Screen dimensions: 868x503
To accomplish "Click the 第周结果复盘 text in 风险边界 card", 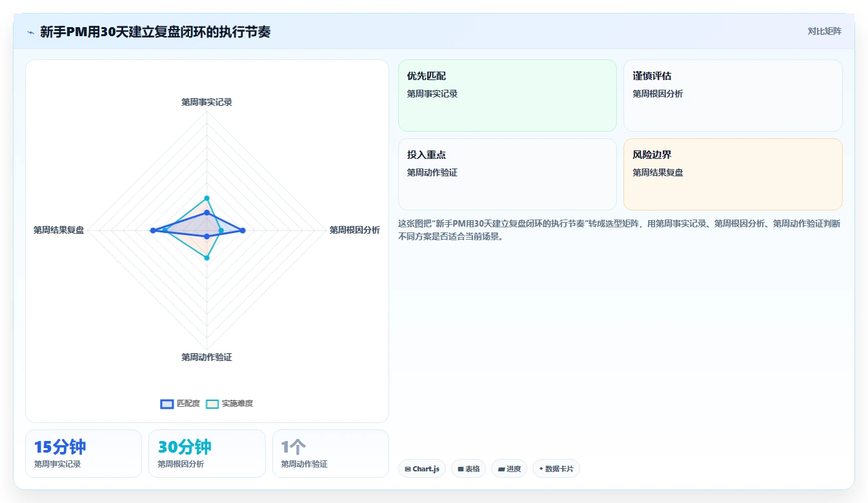I will click(x=658, y=172).
